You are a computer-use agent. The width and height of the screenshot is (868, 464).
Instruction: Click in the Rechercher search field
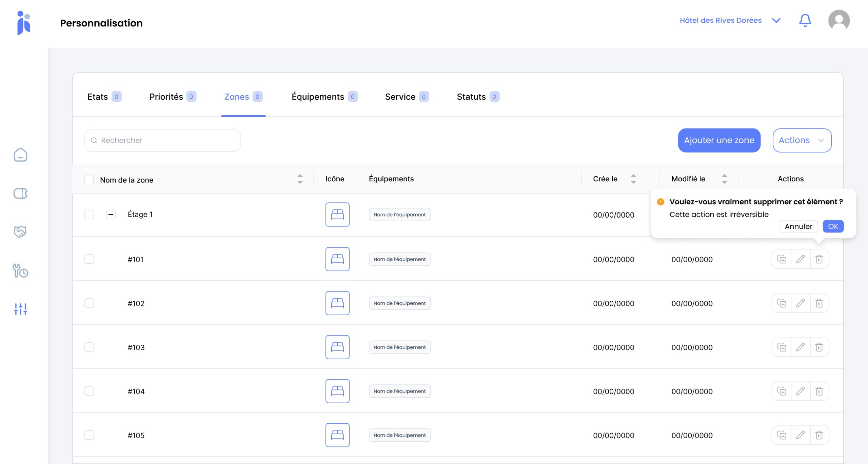163,140
